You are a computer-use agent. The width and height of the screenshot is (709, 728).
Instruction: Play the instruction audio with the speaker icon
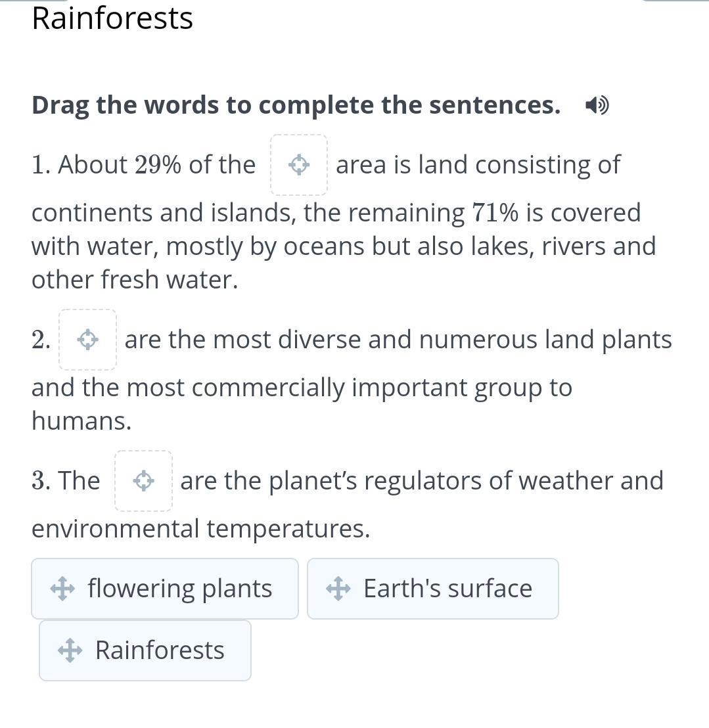click(597, 105)
